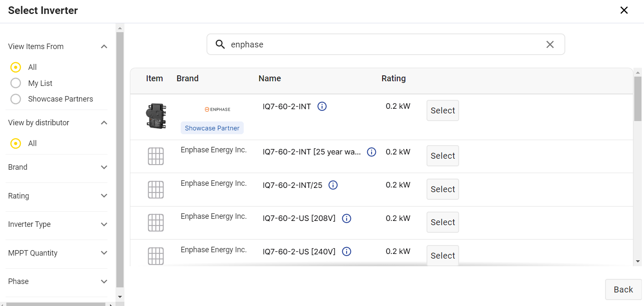Click 0.2 kW rating of IQ7-60-2-INT/25

coord(398,185)
